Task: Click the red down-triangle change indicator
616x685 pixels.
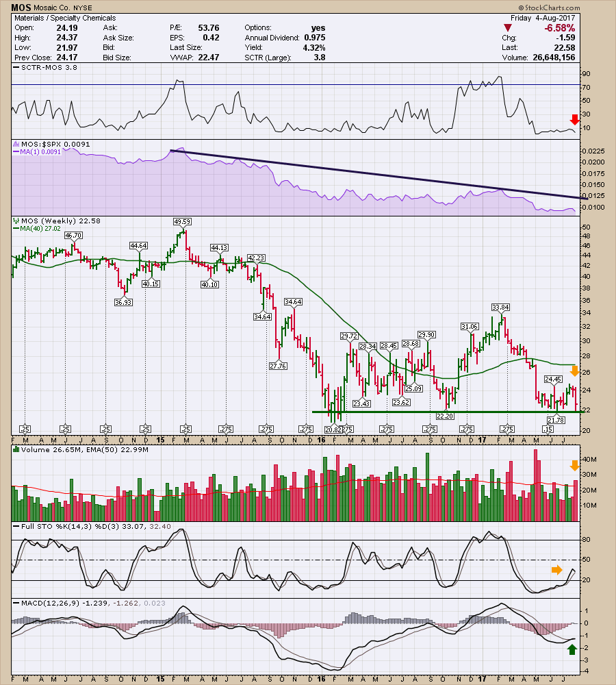Action: (507, 28)
